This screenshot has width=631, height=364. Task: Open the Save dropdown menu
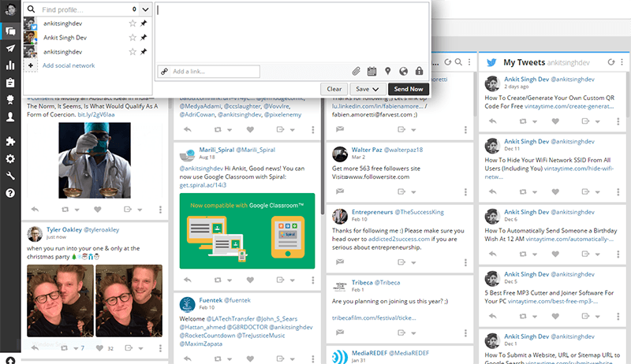[368, 89]
